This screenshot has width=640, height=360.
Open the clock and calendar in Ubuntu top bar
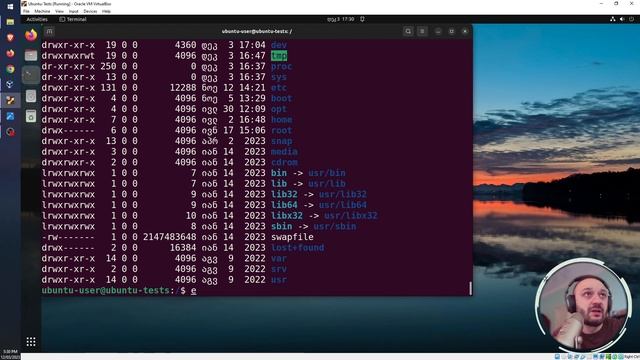pyautogui.click(x=340, y=19)
